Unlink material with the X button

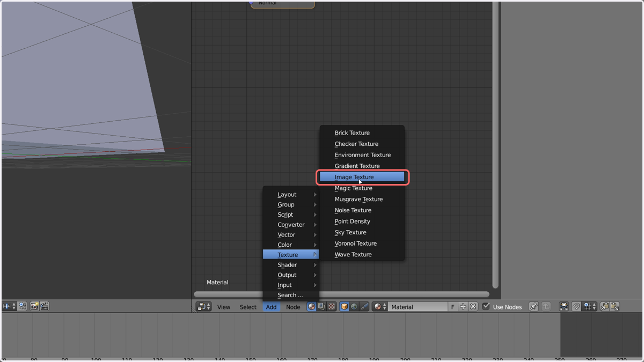click(x=473, y=307)
